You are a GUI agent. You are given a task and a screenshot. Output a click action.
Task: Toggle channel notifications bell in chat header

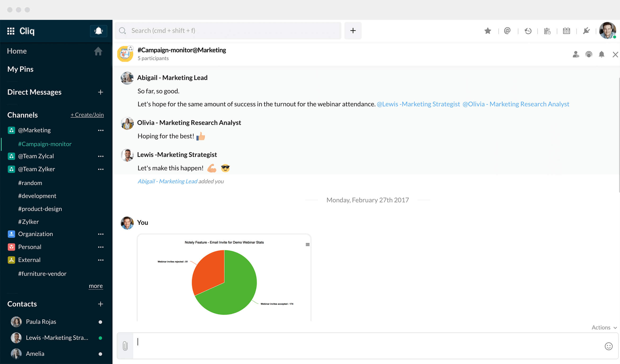tap(601, 55)
